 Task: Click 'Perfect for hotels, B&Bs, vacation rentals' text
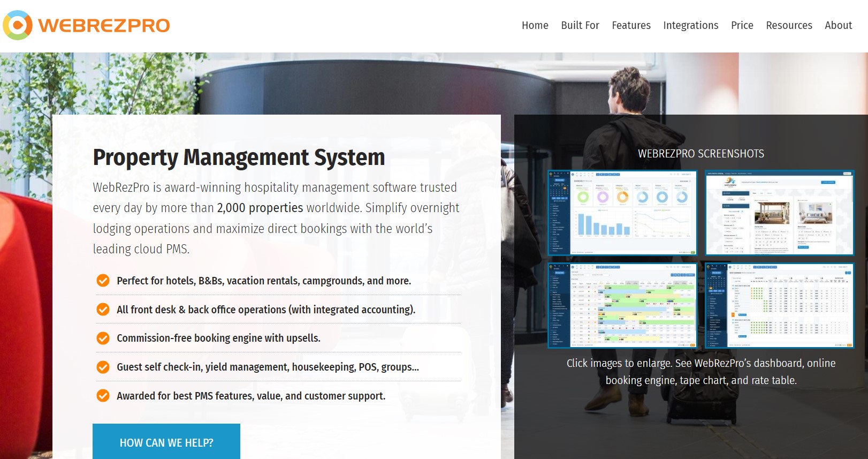pos(264,281)
